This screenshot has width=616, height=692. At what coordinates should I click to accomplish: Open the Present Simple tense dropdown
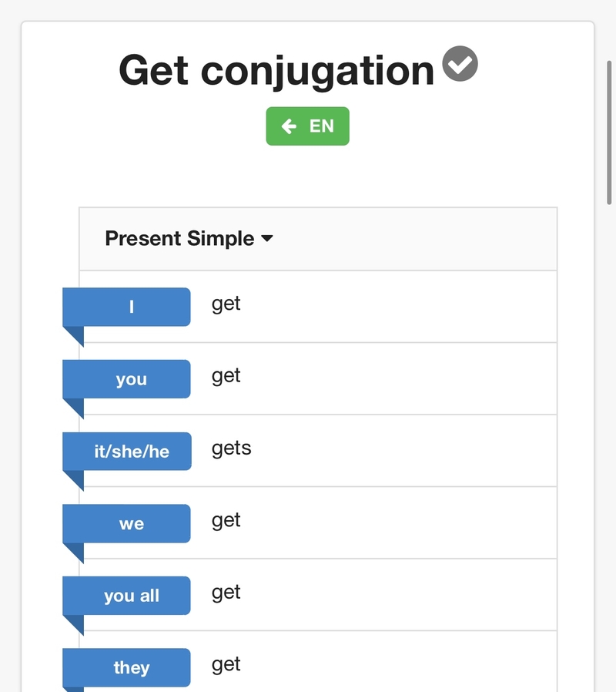pyautogui.click(x=189, y=239)
